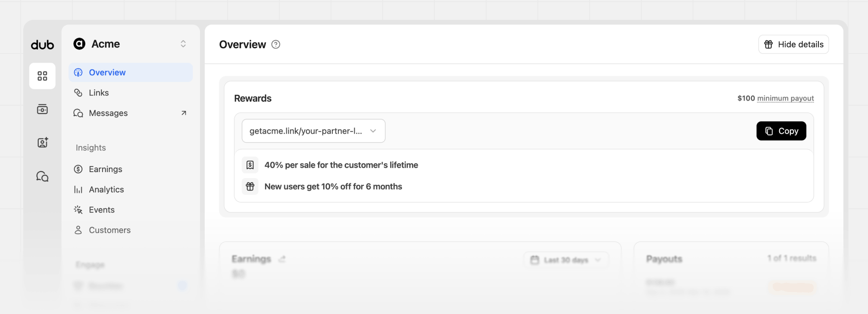
Task: Click "40% per sale for the customer's lifetime"
Action: [x=341, y=165]
